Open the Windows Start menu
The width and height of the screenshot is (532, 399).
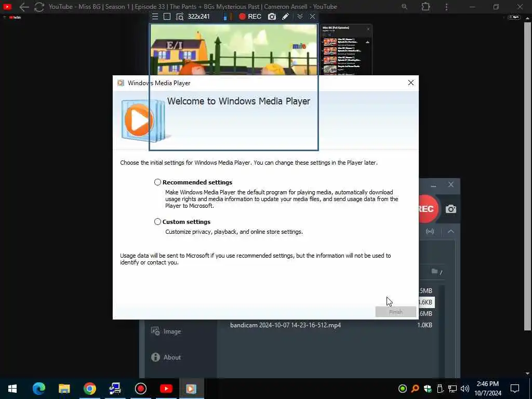coord(12,389)
